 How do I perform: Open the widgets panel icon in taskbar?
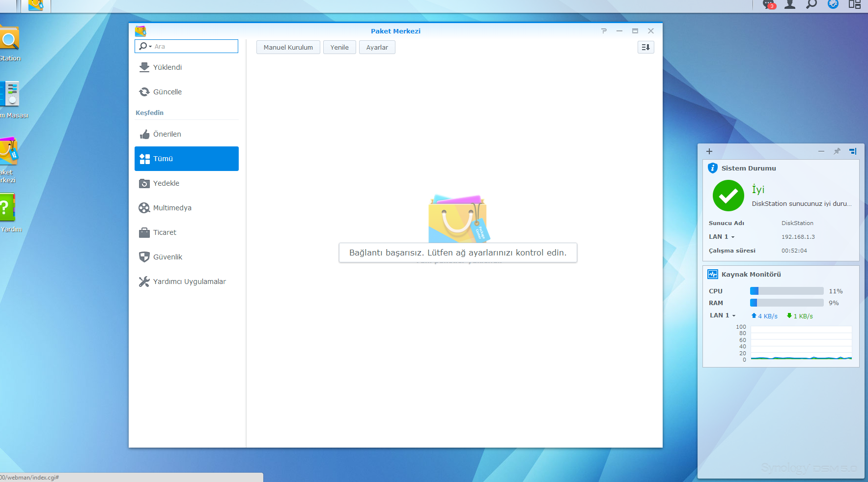854,5
